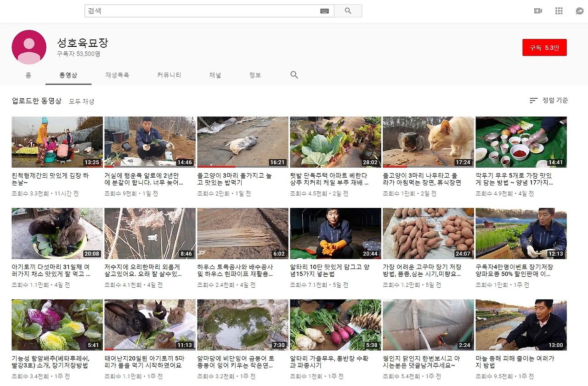Play the 20:44 man with orange gloves thumbnail
This screenshot has width=588, height=386.
(336, 234)
